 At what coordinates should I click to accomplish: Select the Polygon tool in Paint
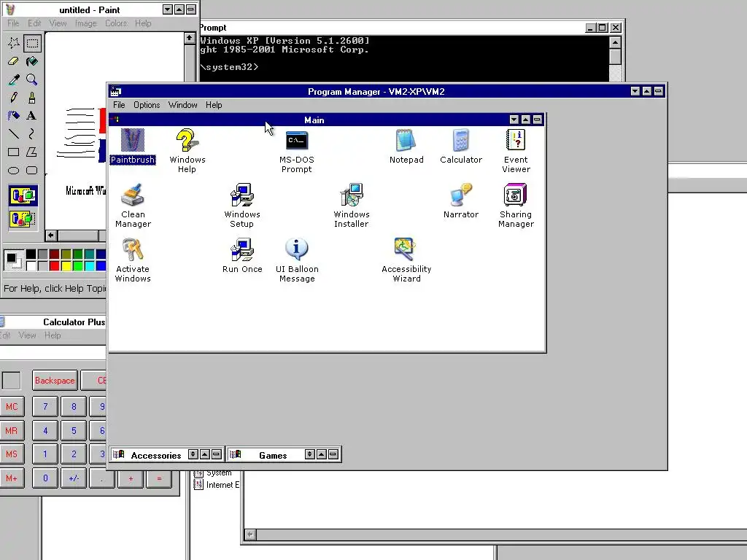click(32, 152)
